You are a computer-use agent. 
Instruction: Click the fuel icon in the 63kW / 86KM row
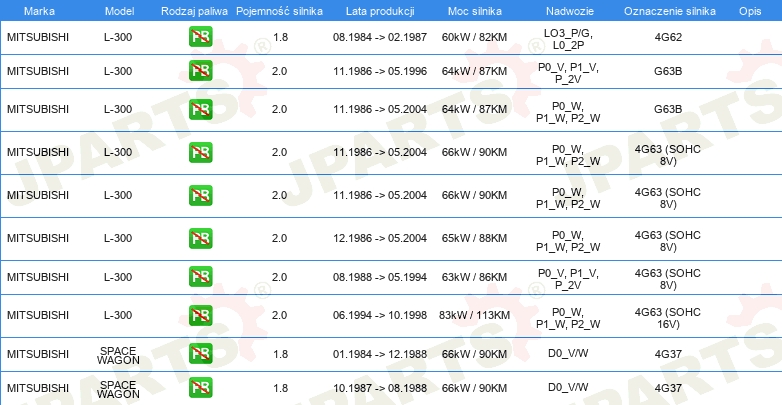(200, 277)
